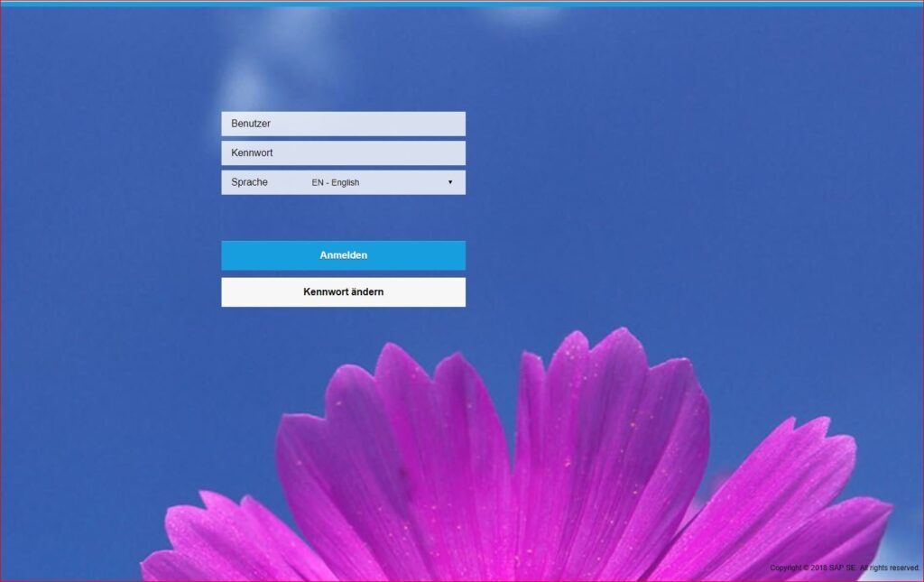This screenshot has height=582, width=924.
Task: Click the text Kennwort ändern
Action: (343, 292)
